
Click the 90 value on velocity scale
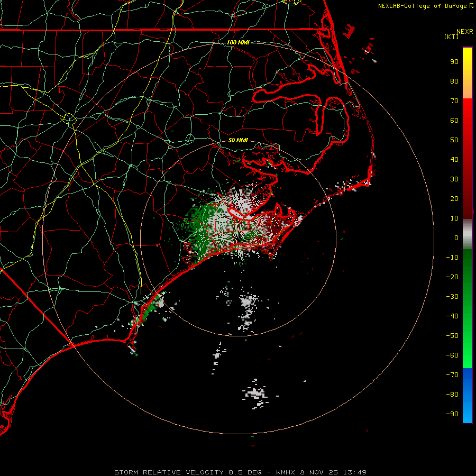click(x=454, y=62)
